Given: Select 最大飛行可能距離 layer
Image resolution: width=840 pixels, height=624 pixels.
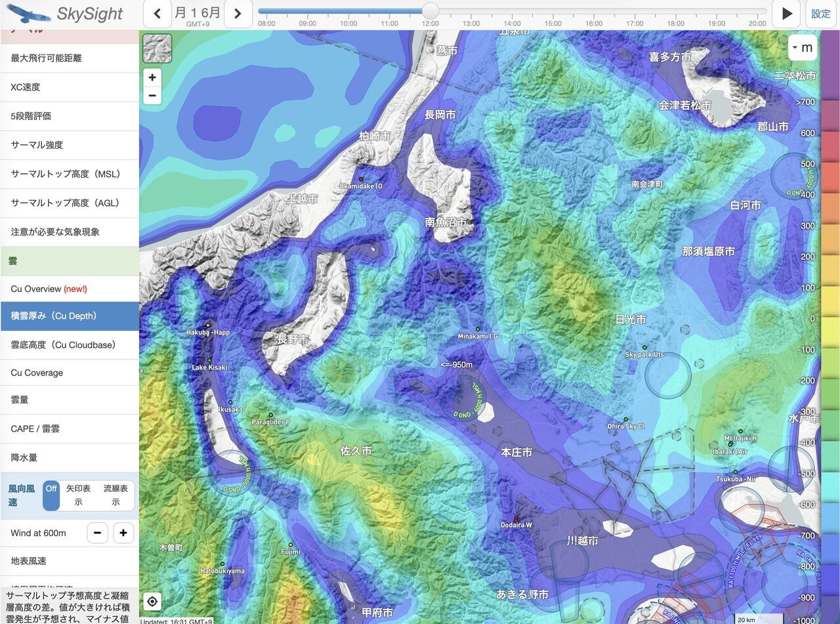Looking at the screenshot, I should (70, 58).
